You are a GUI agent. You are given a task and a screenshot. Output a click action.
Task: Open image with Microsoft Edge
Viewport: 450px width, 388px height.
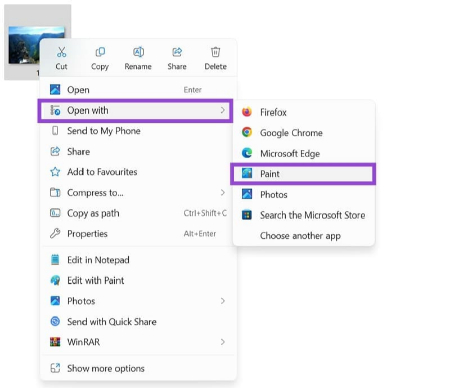click(304, 153)
